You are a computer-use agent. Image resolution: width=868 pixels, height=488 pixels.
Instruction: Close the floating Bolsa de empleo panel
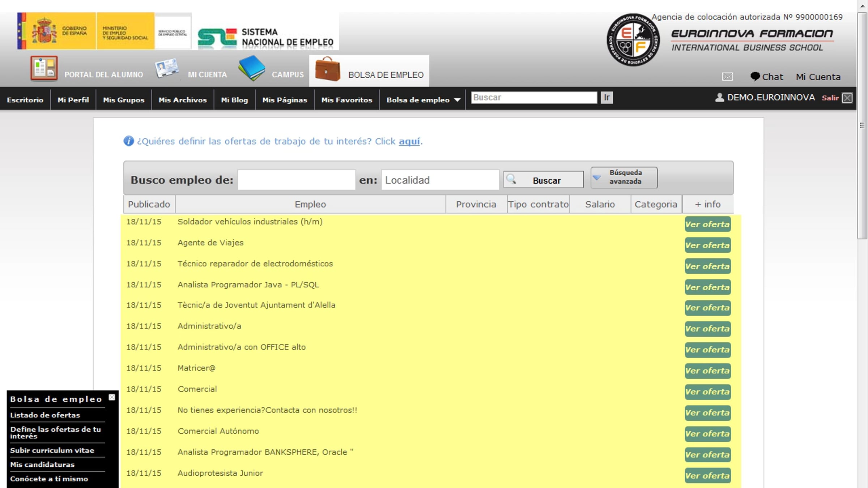112,397
